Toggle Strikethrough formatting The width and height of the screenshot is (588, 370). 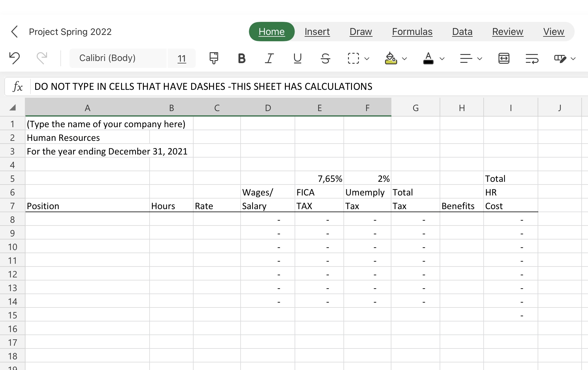325,58
